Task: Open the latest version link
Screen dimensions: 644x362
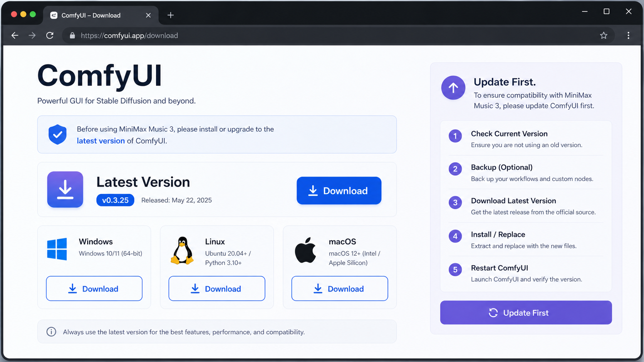Action: click(101, 141)
